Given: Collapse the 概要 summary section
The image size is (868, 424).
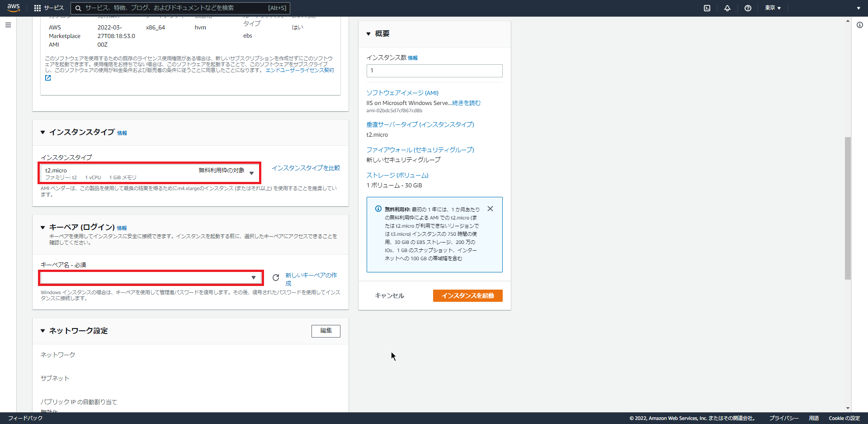Looking at the screenshot, I should 368,33.
